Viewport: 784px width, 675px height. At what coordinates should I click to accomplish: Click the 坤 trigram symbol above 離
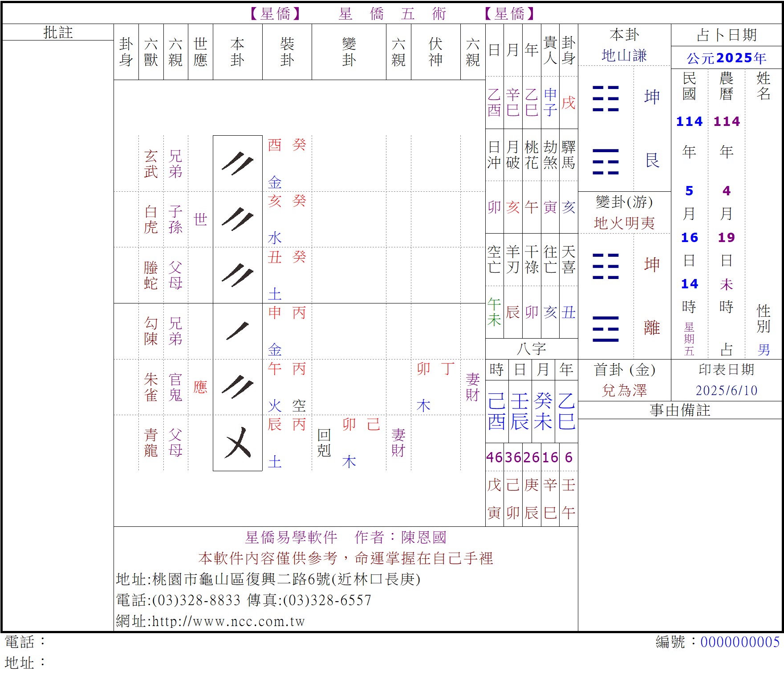[x=605, y=266]
